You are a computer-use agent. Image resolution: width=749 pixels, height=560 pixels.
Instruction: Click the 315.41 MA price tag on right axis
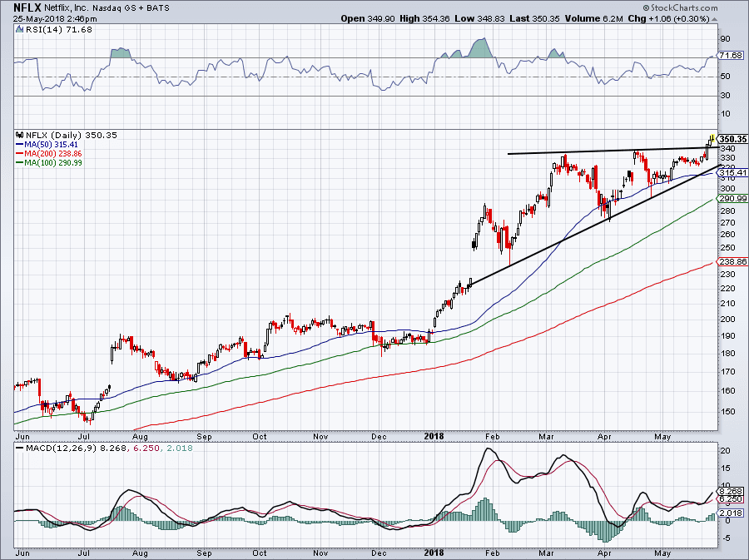click(733, 173)
